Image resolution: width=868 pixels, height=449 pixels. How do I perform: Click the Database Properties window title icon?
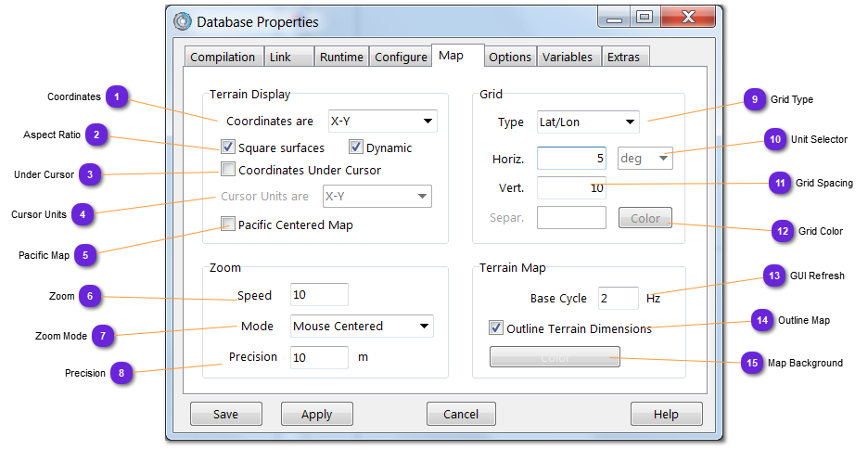tap(183, 21)
